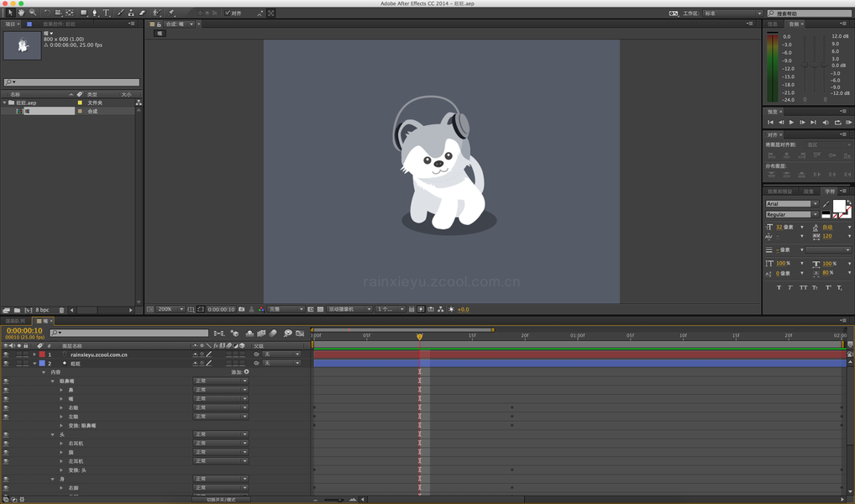Click the white fill color swatch
Viewport: 855px width, 504px height.
click(838, 206)
